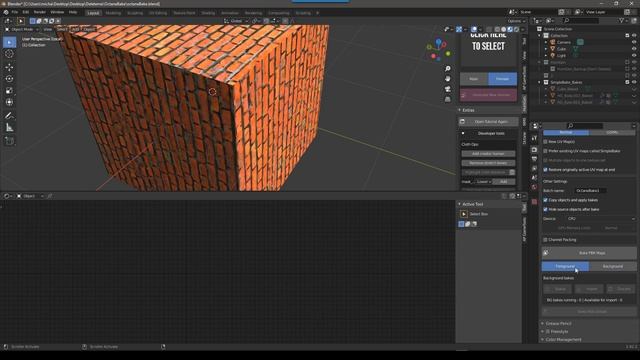Open the File menu
The width and height of the screenshot is (640, 360).
pyautogui.click(x=15, y=12)
